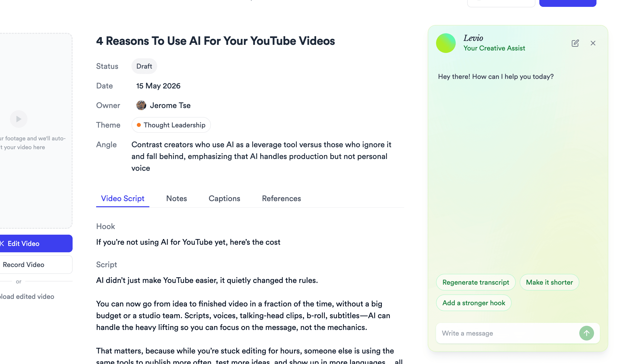
Task: Choose Regenerate transcript suggestion
Action: (x=475, y=282)
